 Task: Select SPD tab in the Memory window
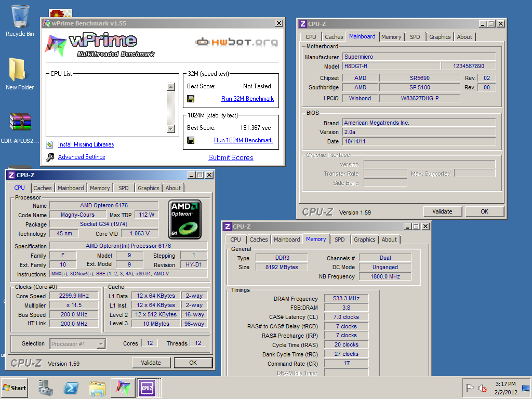tap(340, 240)
